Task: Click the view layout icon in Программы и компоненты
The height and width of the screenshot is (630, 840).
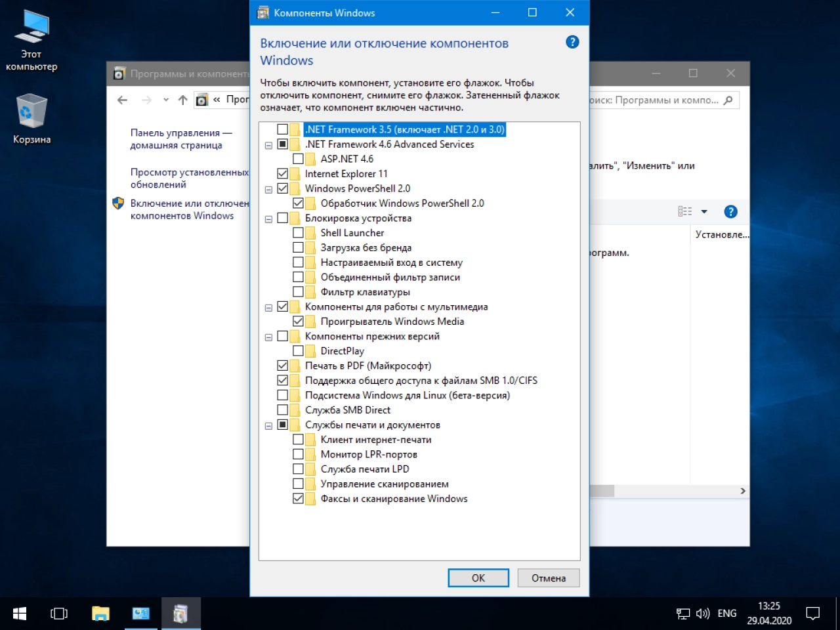Action: (685, 211)
